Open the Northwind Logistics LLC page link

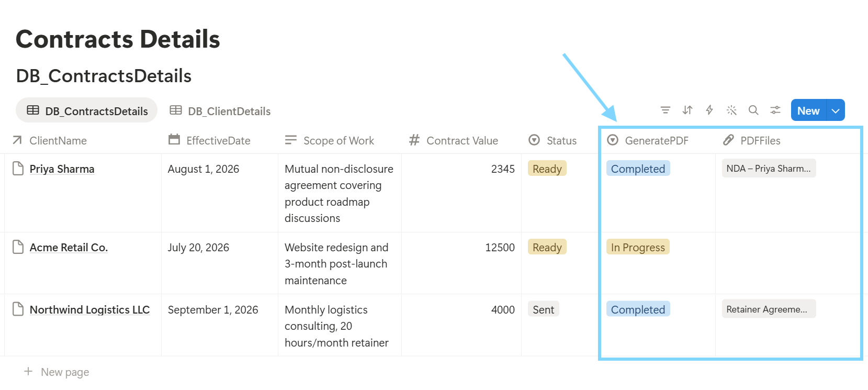tap(89, 310)
